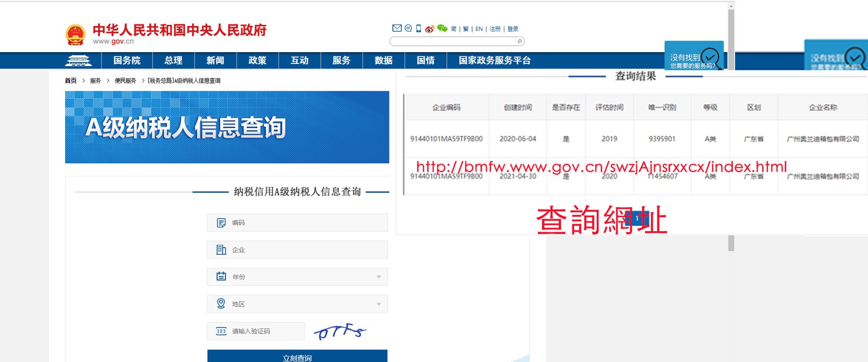Click the speech bubble message icon
Screen dimensions: 868x362
pos(408,28)
